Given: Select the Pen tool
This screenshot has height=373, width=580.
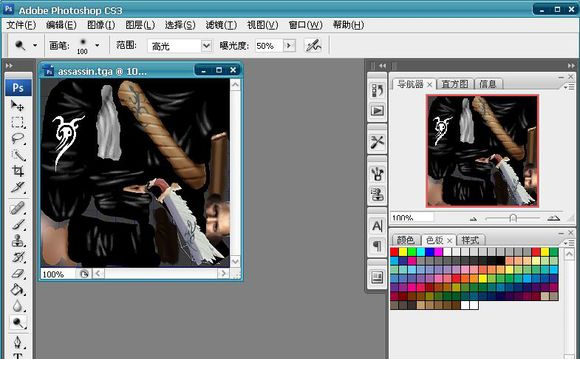Looking at the screenshot, I should [x=17, y=341].
